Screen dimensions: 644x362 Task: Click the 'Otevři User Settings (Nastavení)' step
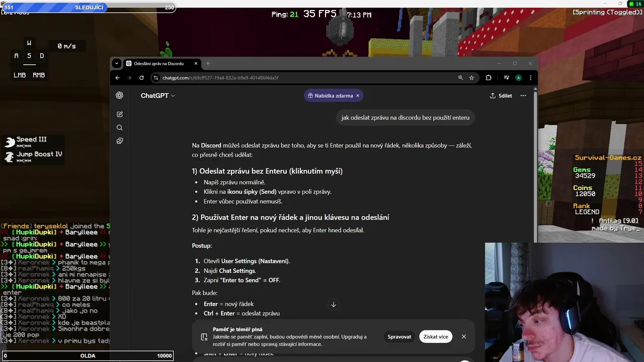247,261
